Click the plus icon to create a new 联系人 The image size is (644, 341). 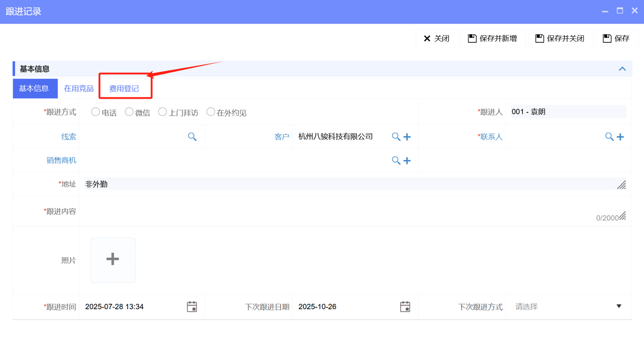[620, 137]
